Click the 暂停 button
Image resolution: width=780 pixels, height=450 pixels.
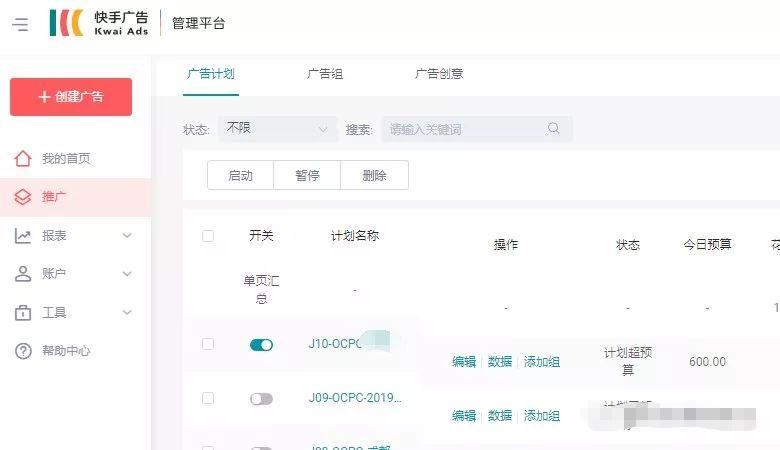(x=307, y=175)
